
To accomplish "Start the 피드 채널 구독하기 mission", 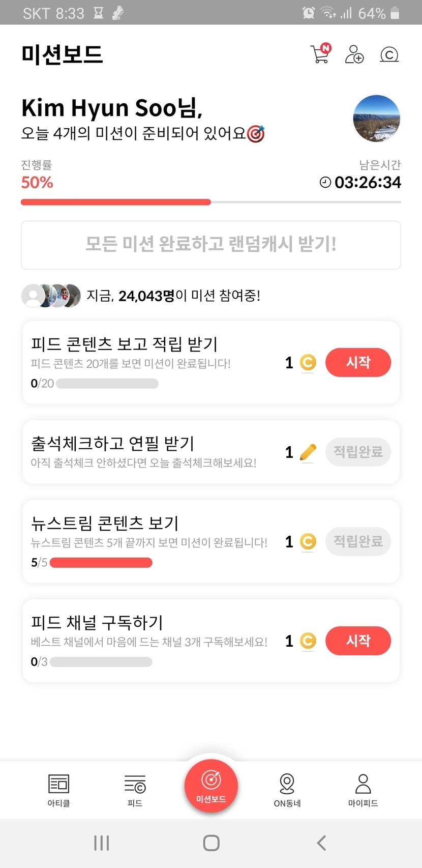I will coord(358,641).
